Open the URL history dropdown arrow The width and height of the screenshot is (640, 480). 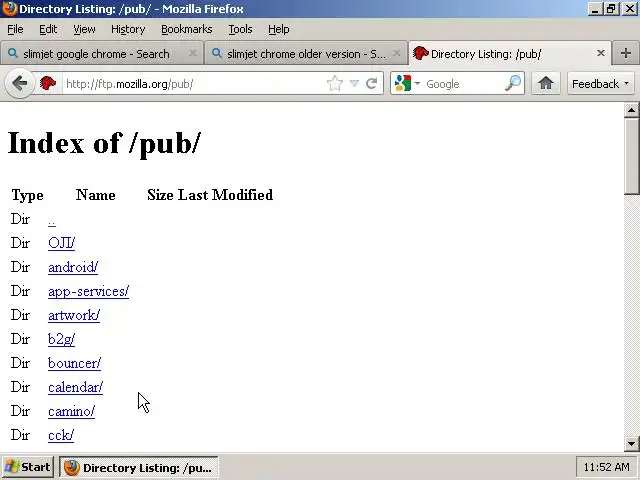[354, 84]
